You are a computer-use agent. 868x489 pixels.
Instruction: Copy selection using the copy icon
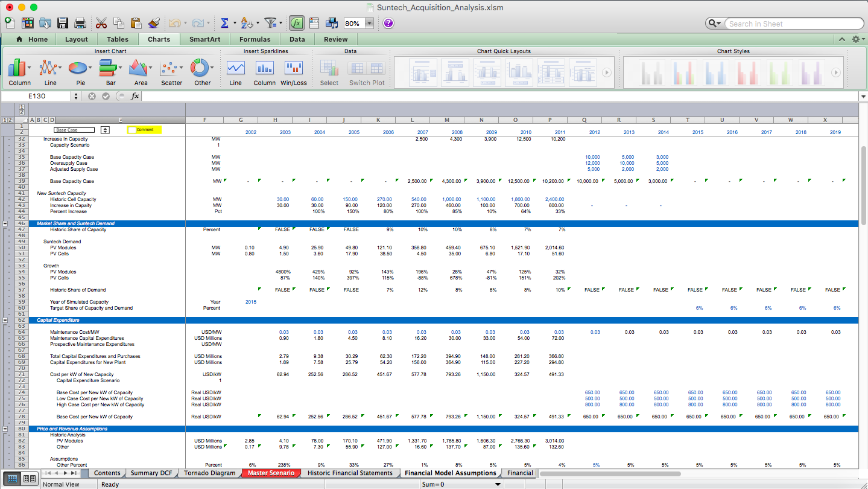click(x=118, y=23)
